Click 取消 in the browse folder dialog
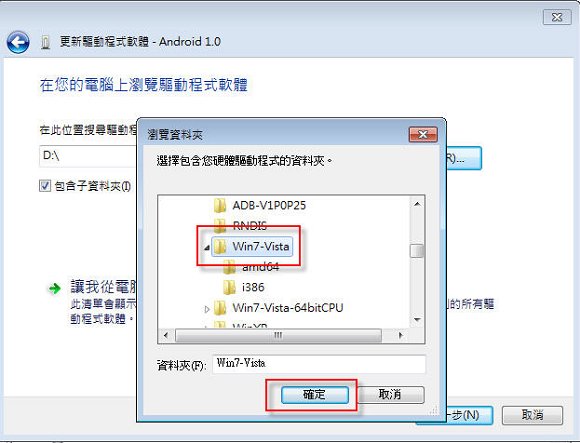 [390, 395]
